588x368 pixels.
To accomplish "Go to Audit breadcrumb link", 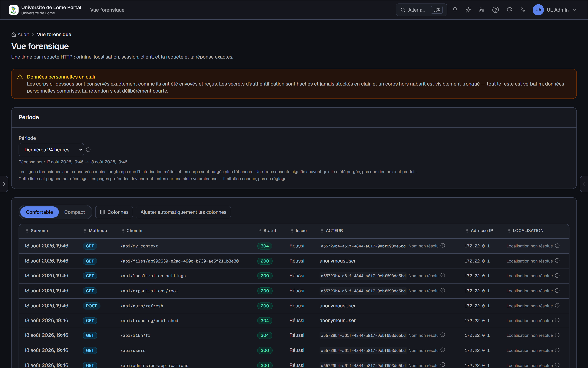I will [x=23, y=35].
